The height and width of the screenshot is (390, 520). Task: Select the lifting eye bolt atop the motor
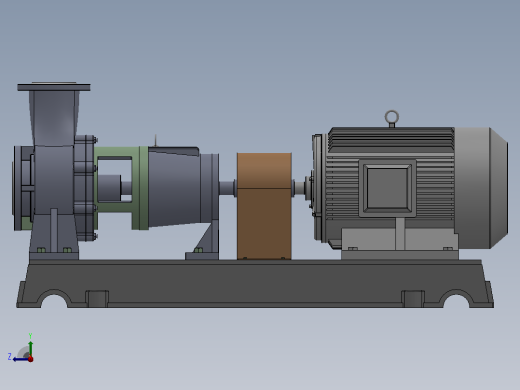[392, 119]
